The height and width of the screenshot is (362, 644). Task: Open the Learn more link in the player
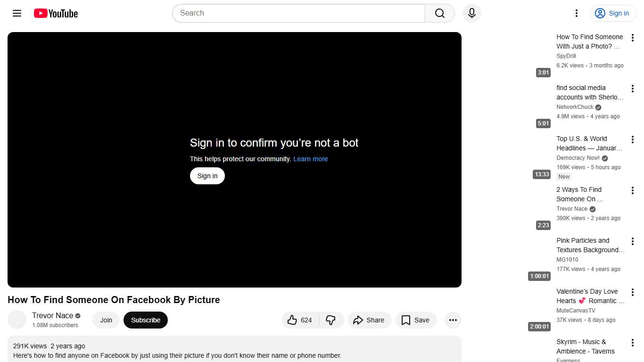pyautogui.click(x=311, y=159)
